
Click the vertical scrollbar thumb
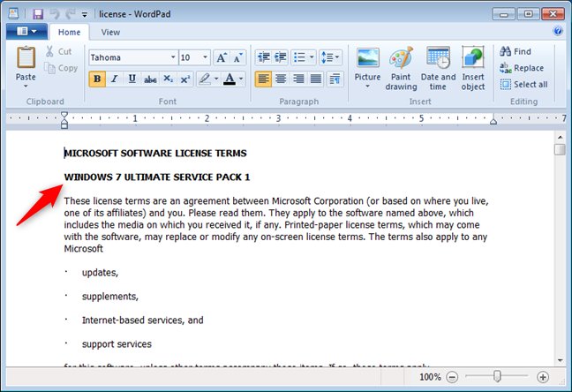560,149
